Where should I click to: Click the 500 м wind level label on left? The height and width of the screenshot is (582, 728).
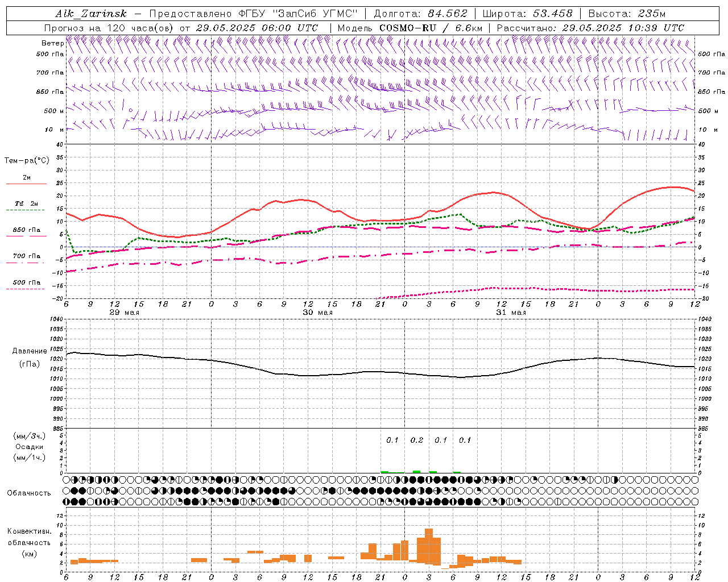[x=55, y=111]
